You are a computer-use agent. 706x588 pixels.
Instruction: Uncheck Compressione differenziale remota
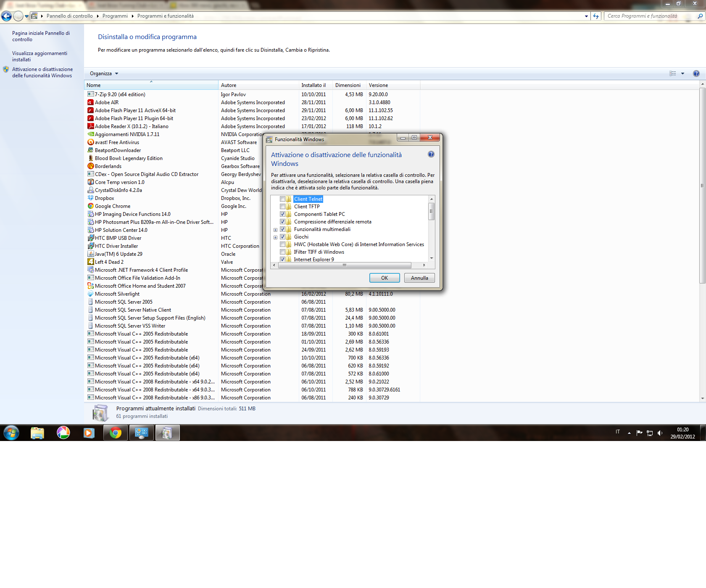[282, 222]
